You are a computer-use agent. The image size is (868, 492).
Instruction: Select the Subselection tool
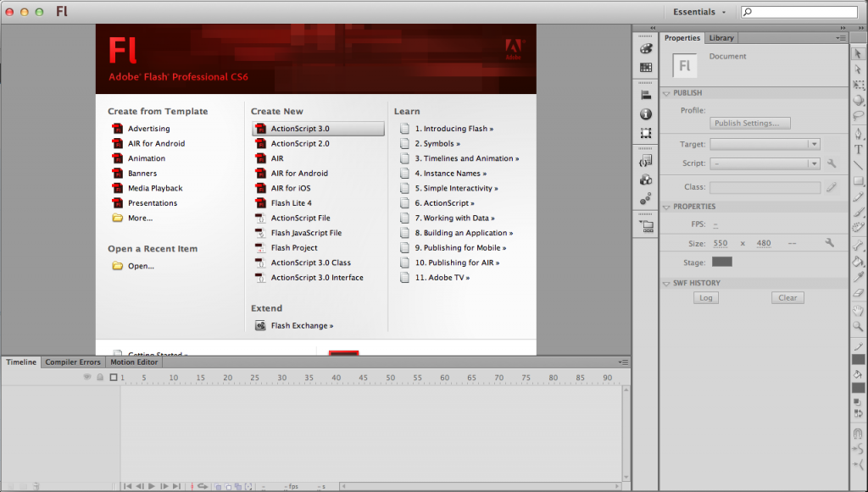coord(858,69)
